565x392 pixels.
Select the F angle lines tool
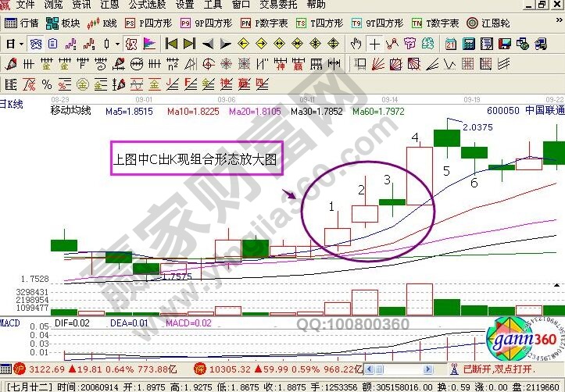pyautogui.click(x=190, y=84)
